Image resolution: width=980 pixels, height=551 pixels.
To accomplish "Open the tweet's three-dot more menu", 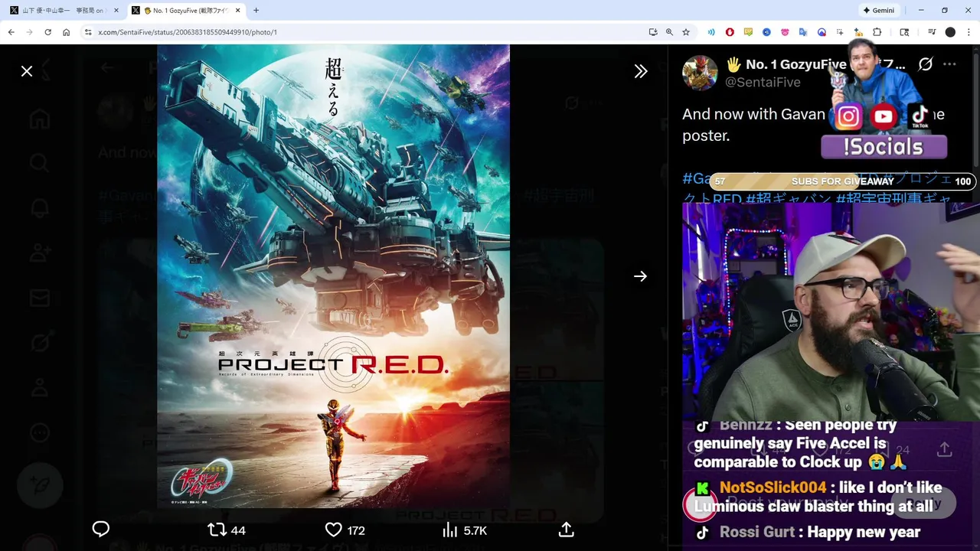I will (949, 64).
